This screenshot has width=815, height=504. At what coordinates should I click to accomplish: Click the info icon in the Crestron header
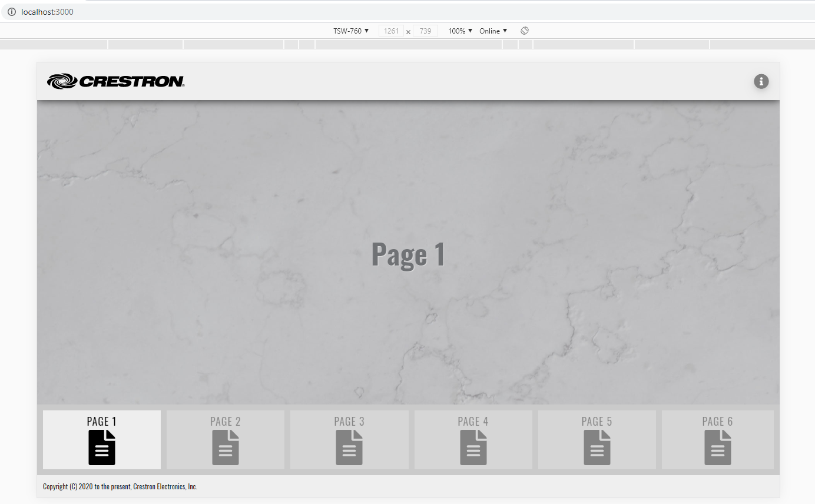tap(761, 81)
